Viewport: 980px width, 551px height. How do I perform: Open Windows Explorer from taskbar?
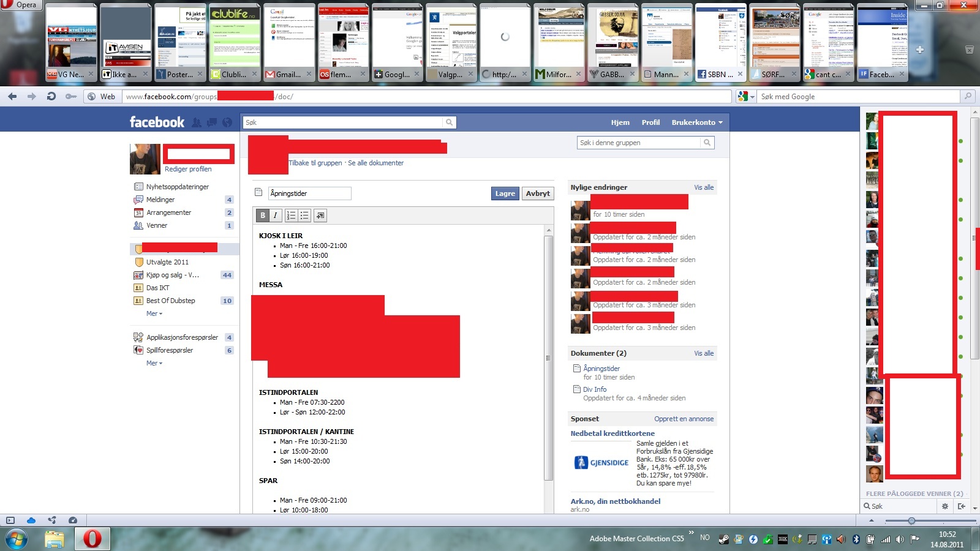[x=55, y=539]
